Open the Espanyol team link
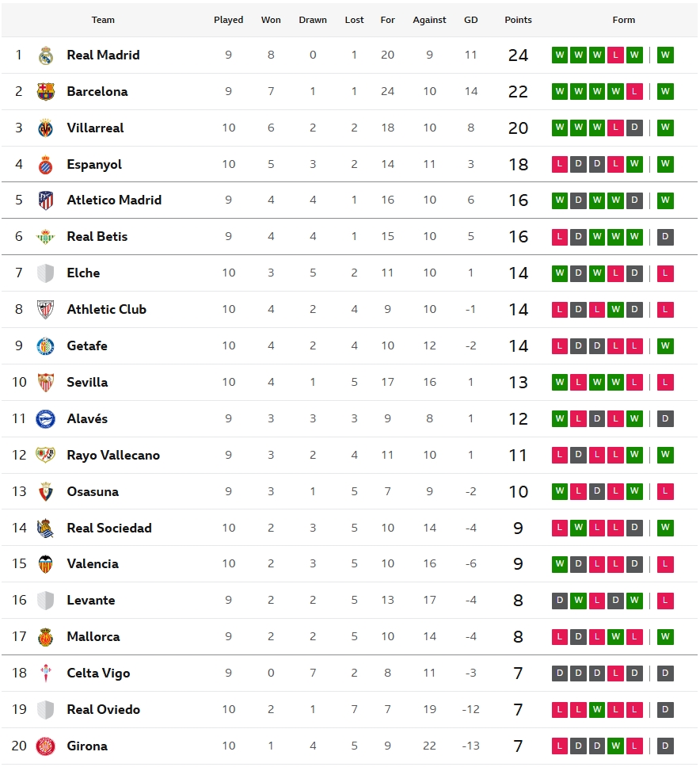700x767 pixels. point(94,165)
